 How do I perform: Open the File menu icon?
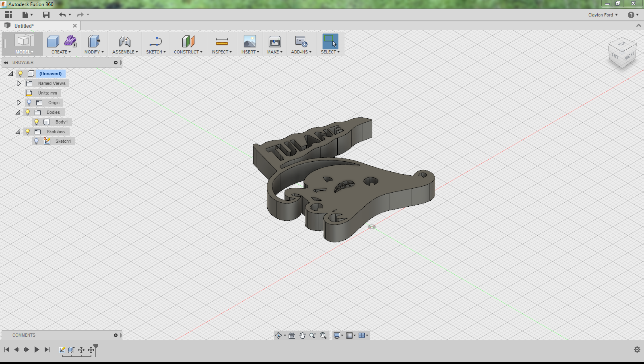pyautogui.click(x=27, y=15)
